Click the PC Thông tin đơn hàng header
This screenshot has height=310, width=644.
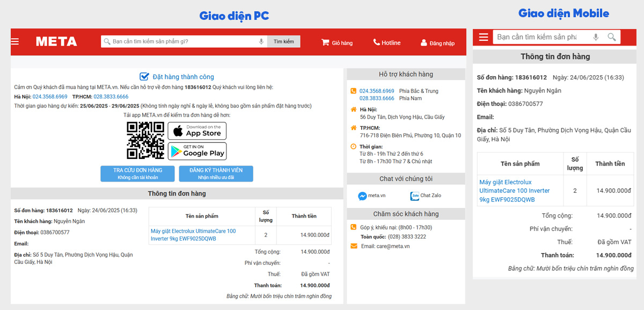(x=177, y=193)
